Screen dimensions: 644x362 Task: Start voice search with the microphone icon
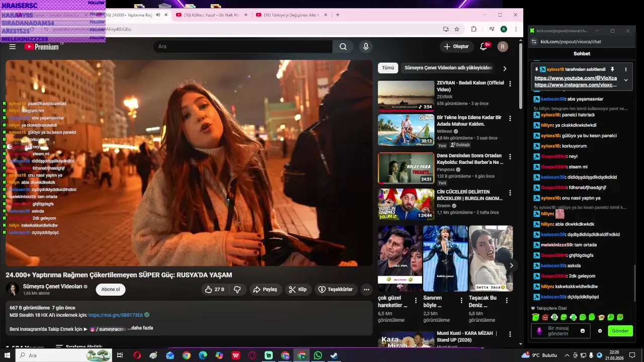tap(366, 47)
